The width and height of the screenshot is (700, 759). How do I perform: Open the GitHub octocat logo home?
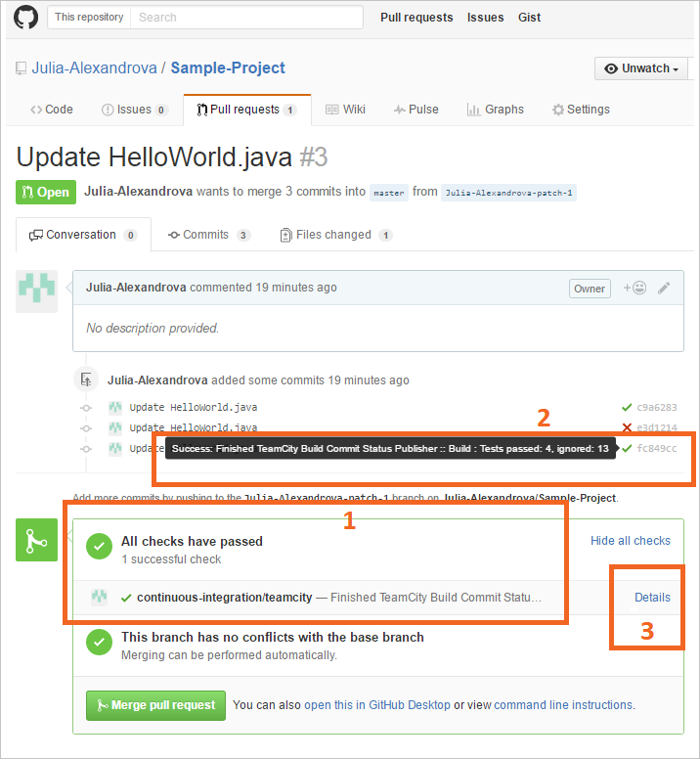click(x=25, y=18)
